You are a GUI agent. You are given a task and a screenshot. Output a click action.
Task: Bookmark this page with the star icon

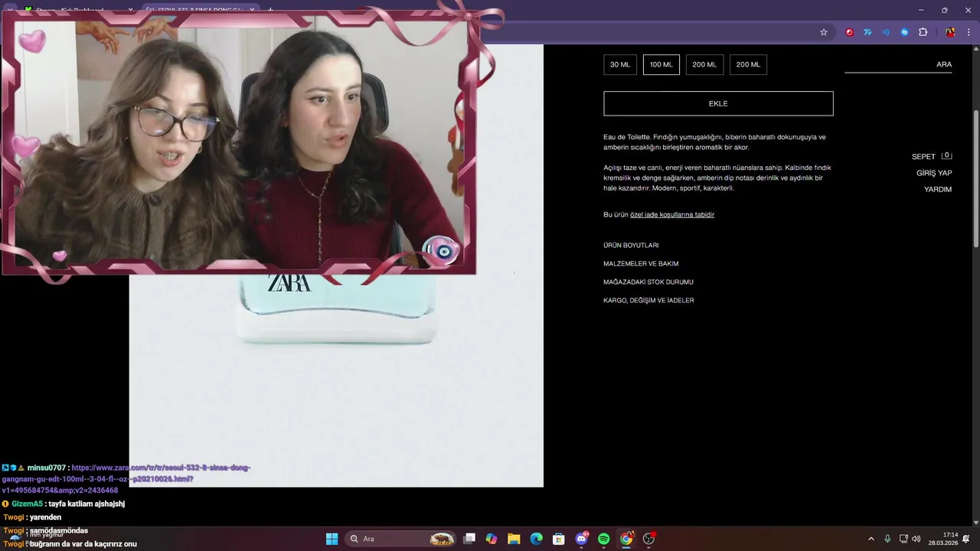(824, 32)
